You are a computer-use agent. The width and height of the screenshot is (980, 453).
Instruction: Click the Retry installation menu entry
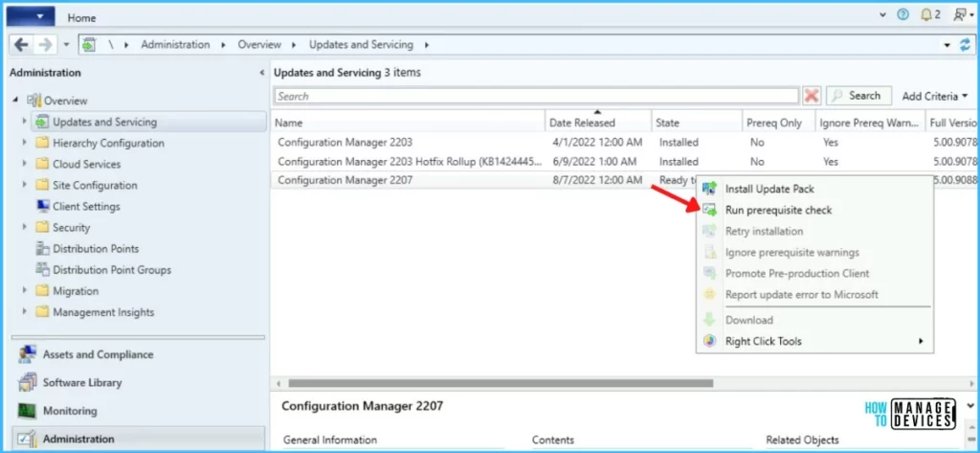815,232
